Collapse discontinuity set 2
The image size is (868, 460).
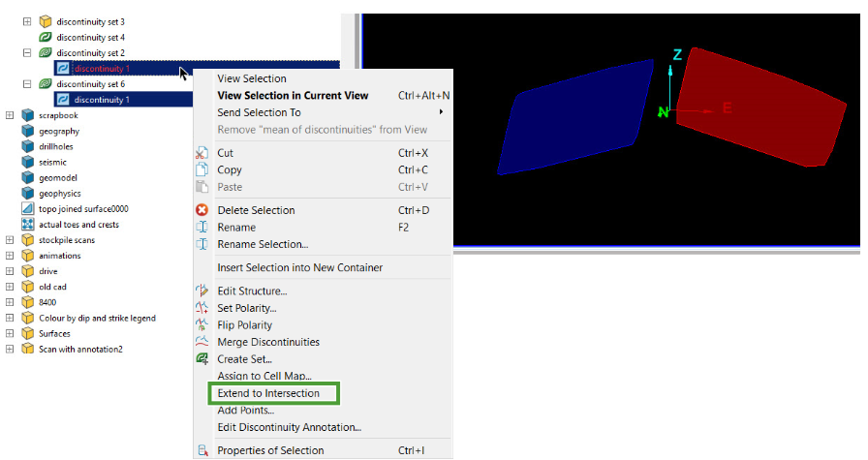(27, 52)
